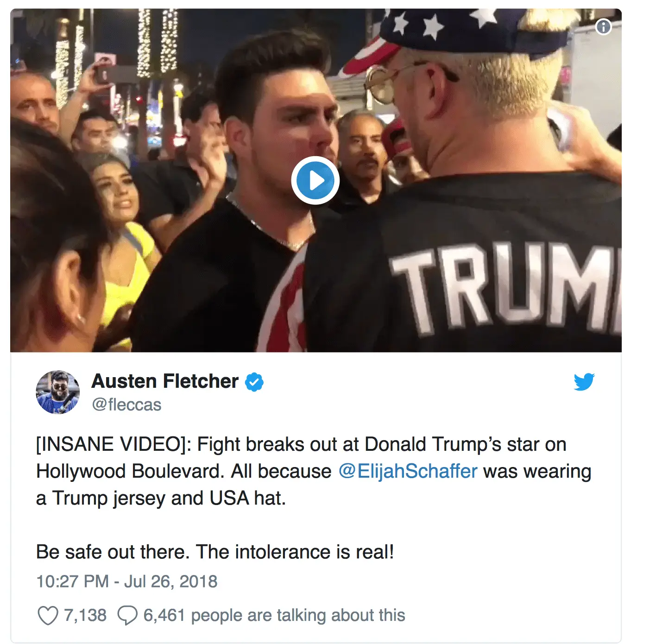Open Austen Fletcher's profile avatar
This screenshot has height=644, width=656.
[x=58, y=392]
